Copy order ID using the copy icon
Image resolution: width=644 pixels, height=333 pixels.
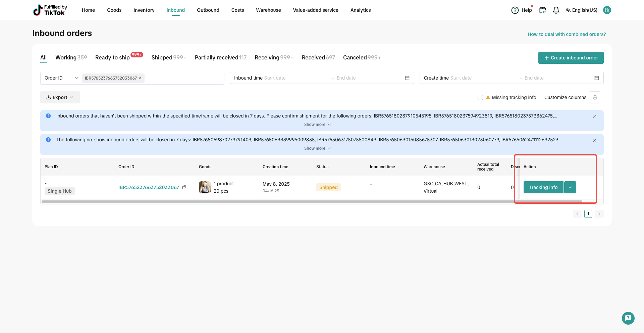pos(184,187)
